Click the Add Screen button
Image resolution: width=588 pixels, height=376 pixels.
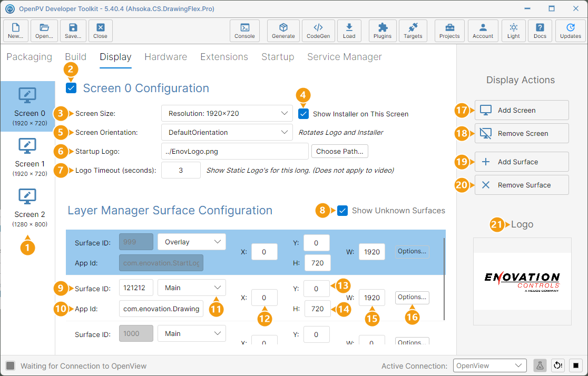522,110
